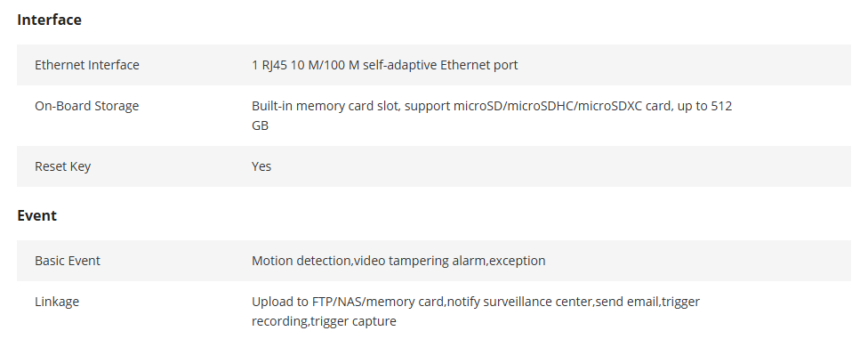
Task: Click the video tampering alarm text
Action: 419,261
